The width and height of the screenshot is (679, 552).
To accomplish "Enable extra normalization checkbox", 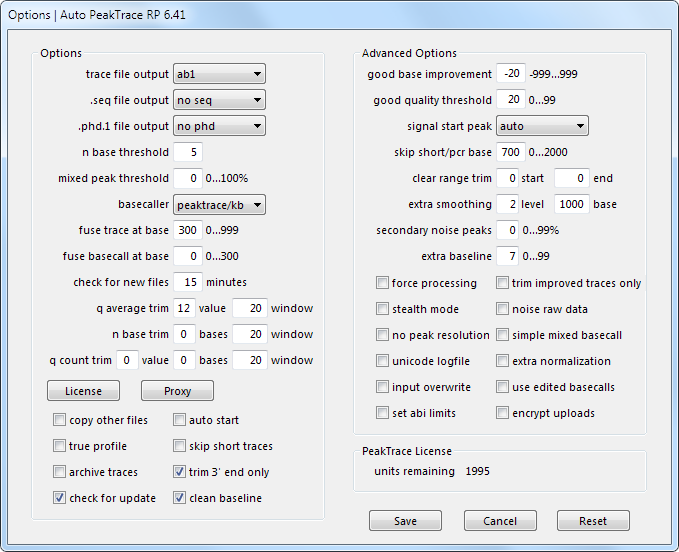I will point(502,361).
